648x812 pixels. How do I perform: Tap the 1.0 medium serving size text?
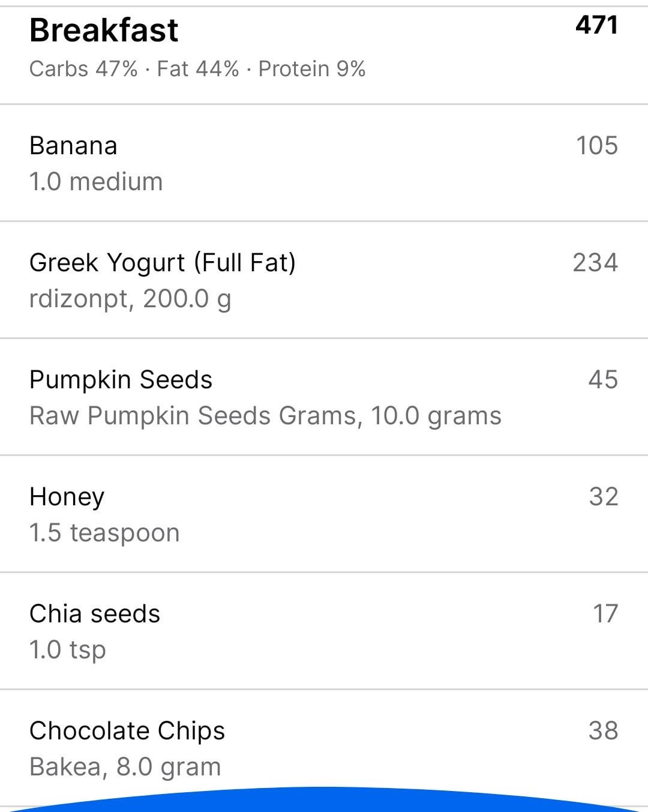[96, 181]
